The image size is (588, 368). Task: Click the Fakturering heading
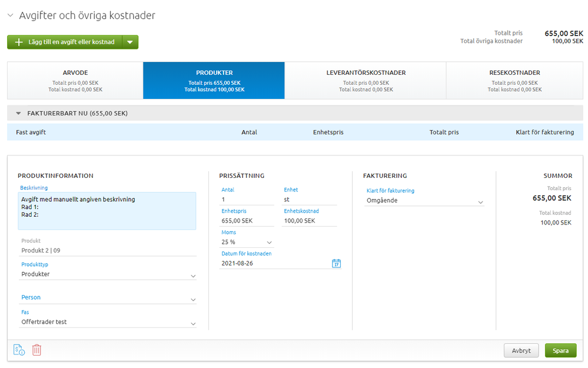point(385,175)
